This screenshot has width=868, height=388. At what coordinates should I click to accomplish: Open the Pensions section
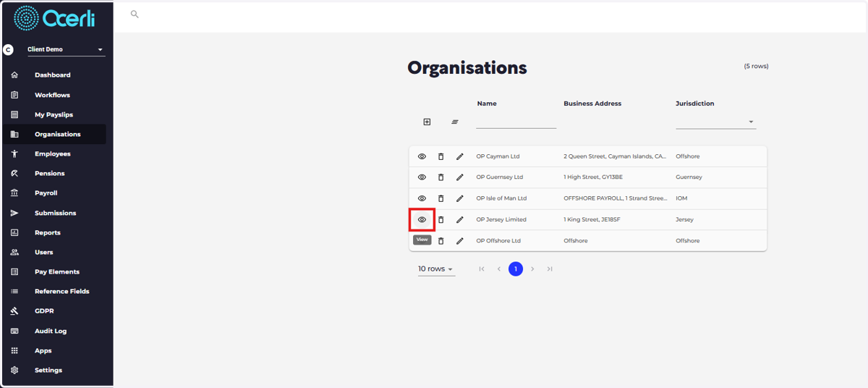pyautogui.click(x=49, y=173)
